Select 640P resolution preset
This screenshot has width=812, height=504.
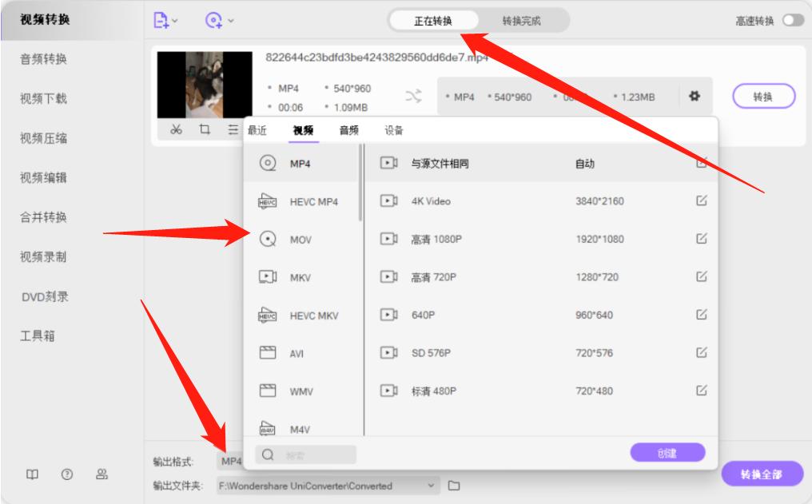pos(542,315)
